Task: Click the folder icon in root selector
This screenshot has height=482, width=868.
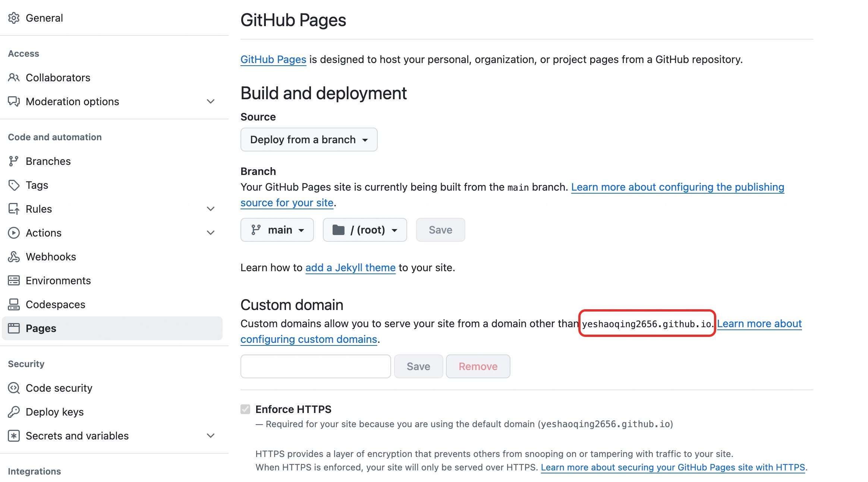Action: [338, 230]
